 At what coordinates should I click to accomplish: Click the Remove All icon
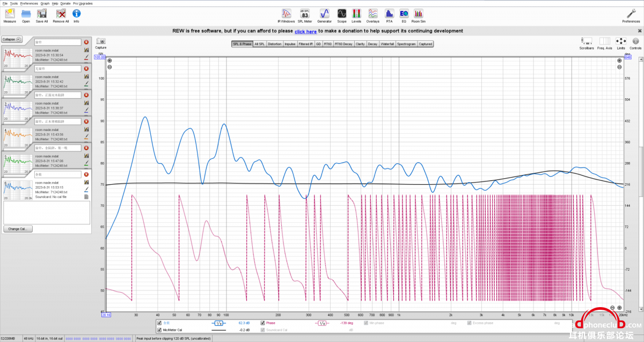tap(61, 13)
